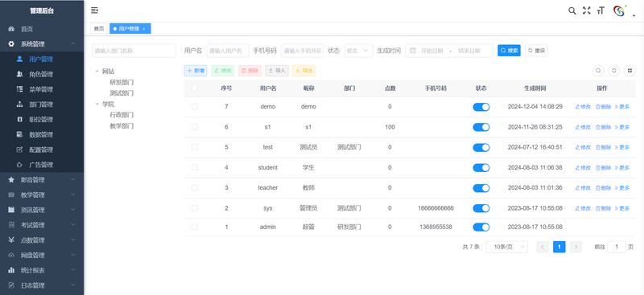Toggle search bar visibility round icon
Image resolution: width=644 pixels, height=295 pixels.
598,71
